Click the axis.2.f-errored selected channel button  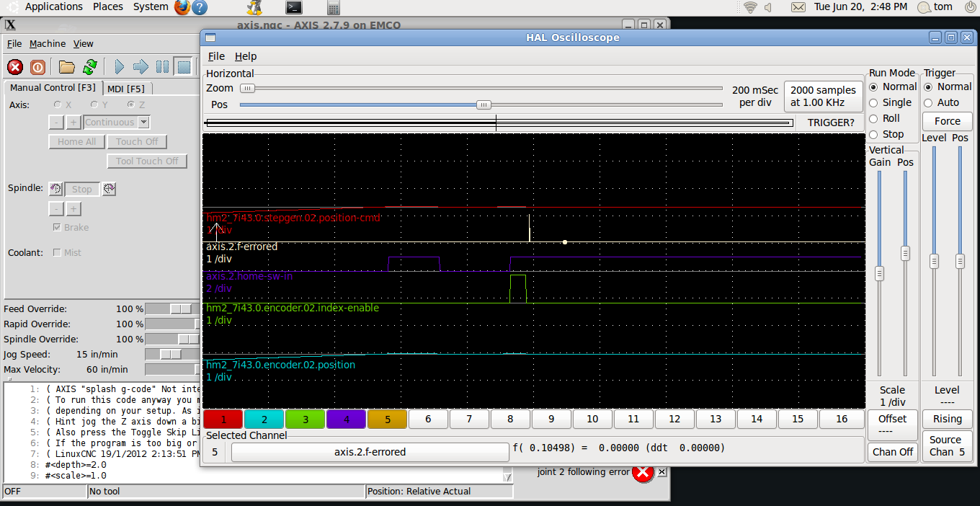coord(370,452)
